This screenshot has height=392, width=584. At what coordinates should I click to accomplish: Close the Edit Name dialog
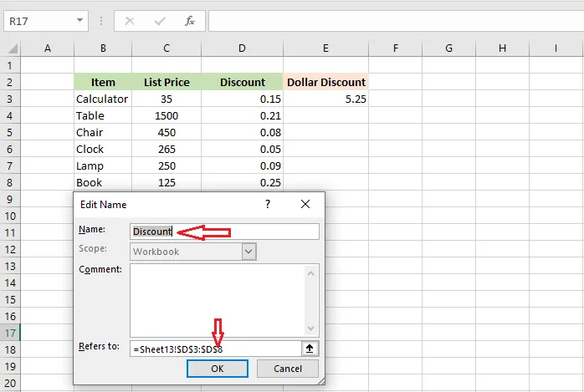pos(305,204)
